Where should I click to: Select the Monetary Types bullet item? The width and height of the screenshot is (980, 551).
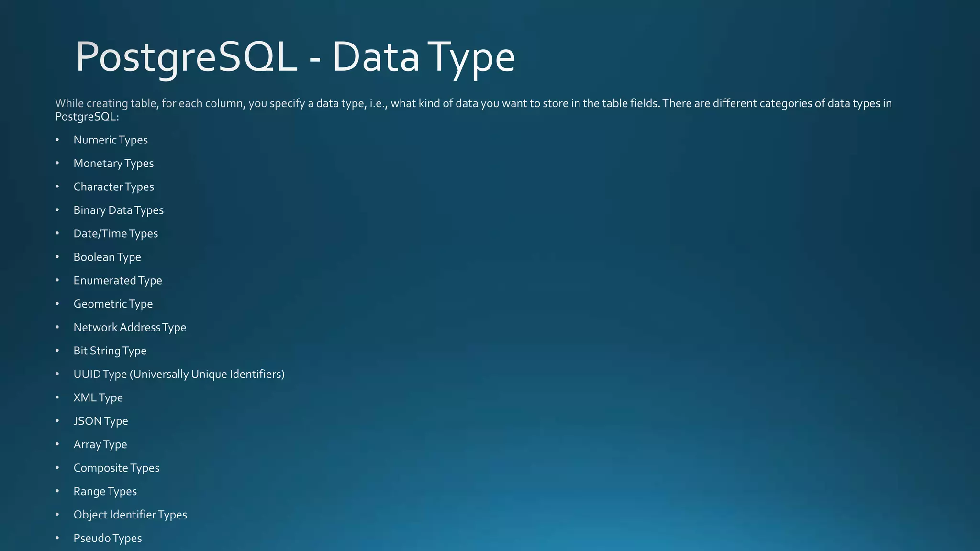[113, 164]
